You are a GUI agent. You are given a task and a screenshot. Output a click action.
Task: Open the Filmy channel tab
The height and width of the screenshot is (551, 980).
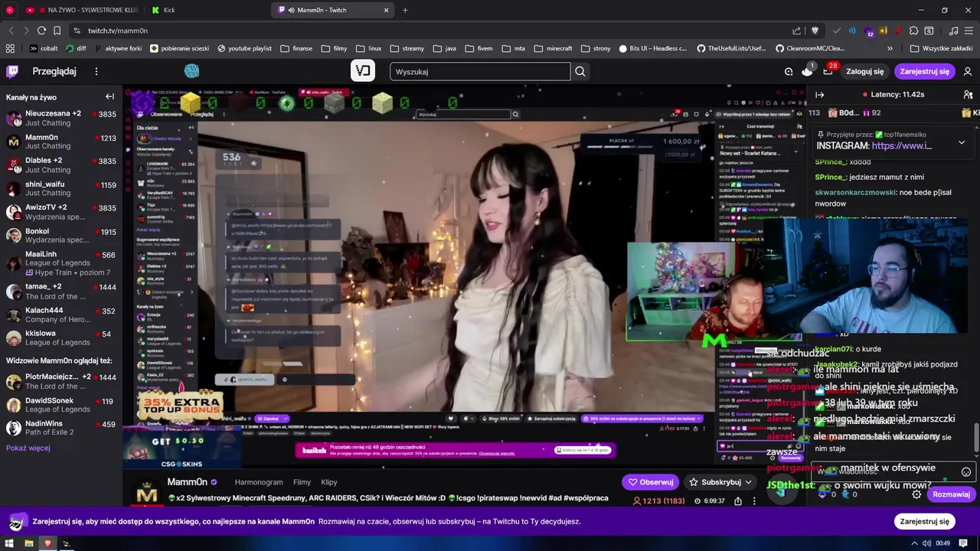(302, 482)
